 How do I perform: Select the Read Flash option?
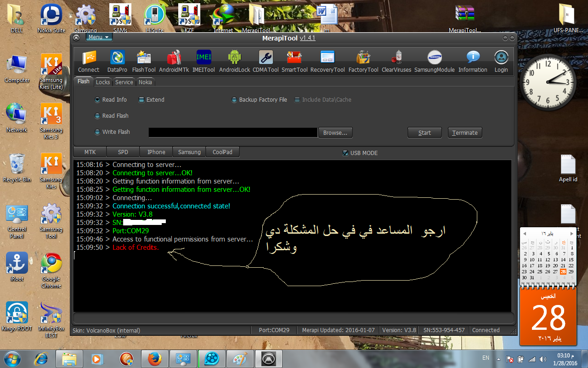tap(112, 116)
